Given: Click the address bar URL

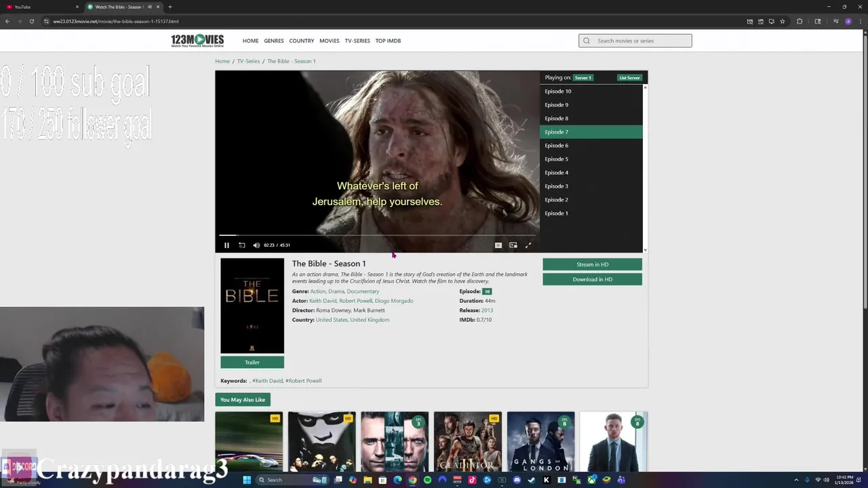Looking at the screenshot, I should (x=116, y=21).
